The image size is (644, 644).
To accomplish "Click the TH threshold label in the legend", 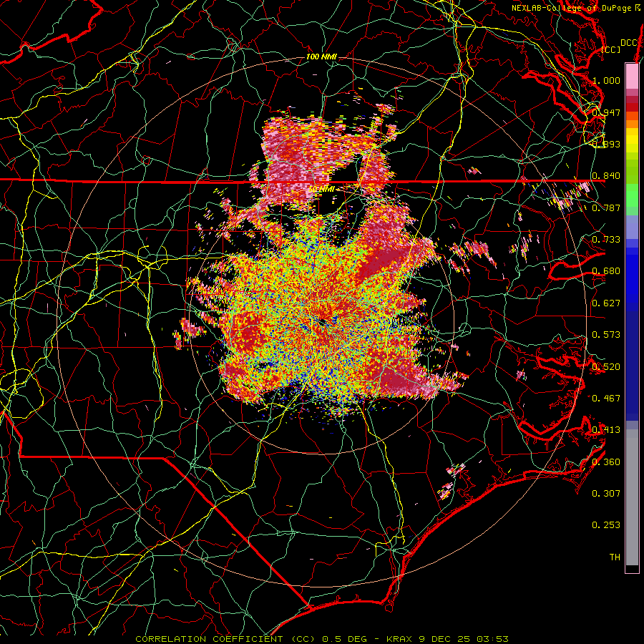I will tap(615, 557).
